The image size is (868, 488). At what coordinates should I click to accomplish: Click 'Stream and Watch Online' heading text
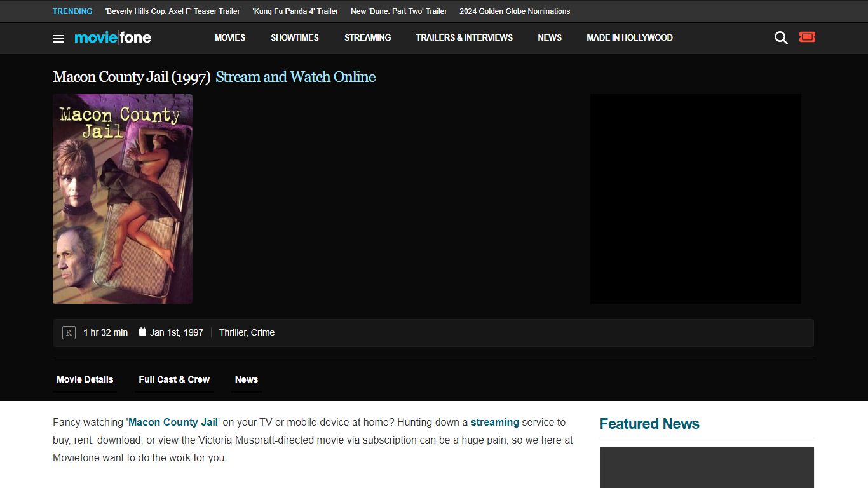[295, 77]
